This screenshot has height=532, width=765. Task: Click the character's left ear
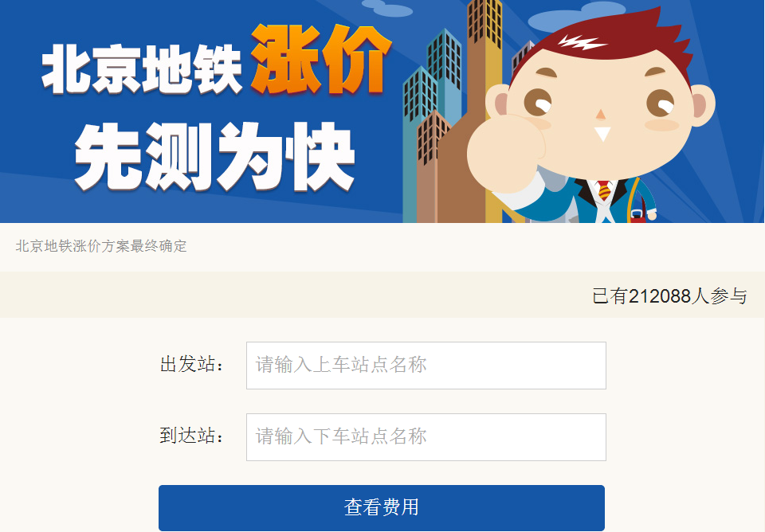[x=703, y=105]
